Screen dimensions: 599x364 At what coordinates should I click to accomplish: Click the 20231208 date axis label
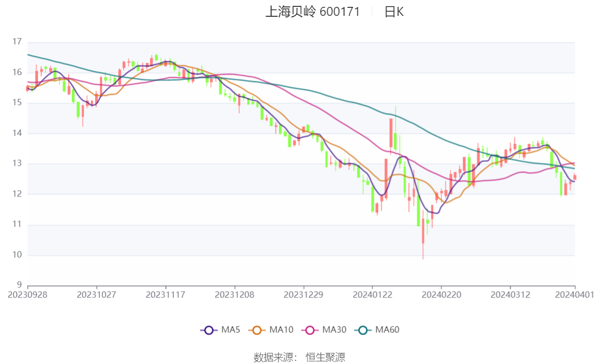[x=234, y=294]
